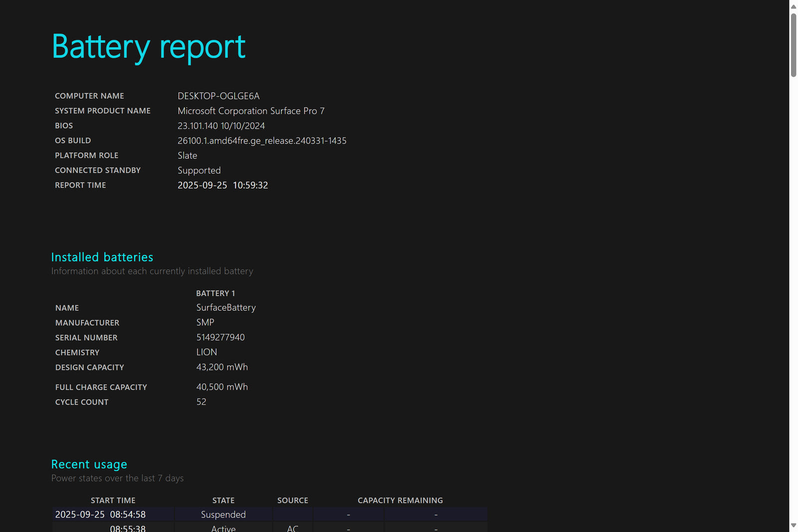798x532 pixels.
Task: Click the cycle count value 52
Action: point(201,402)
